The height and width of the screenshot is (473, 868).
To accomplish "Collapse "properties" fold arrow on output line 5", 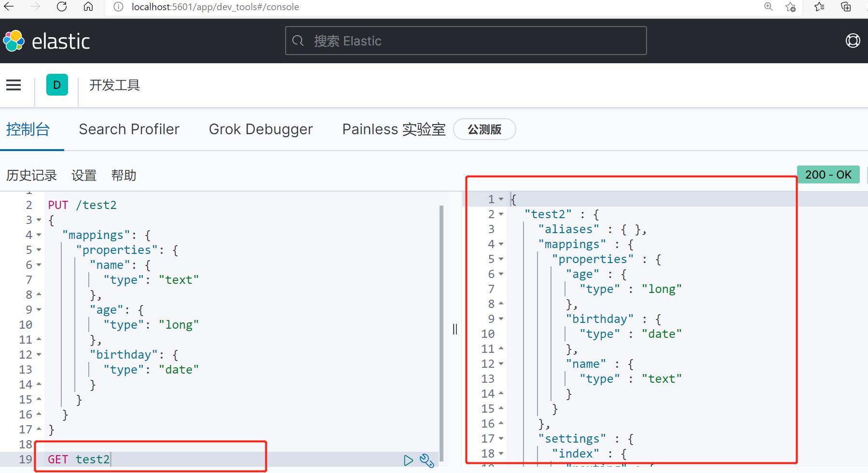I will 501,259.
